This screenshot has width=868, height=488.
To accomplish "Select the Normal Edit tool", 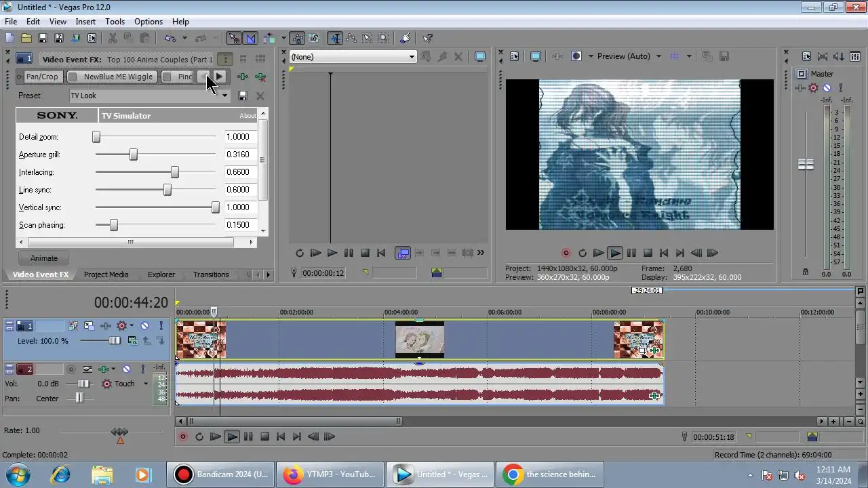I will coord(335,39).
